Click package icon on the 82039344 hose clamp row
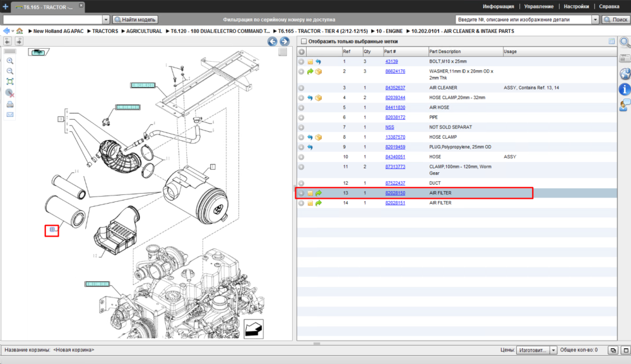This screenshot has width=631, height=364. (x=318, y=98)
